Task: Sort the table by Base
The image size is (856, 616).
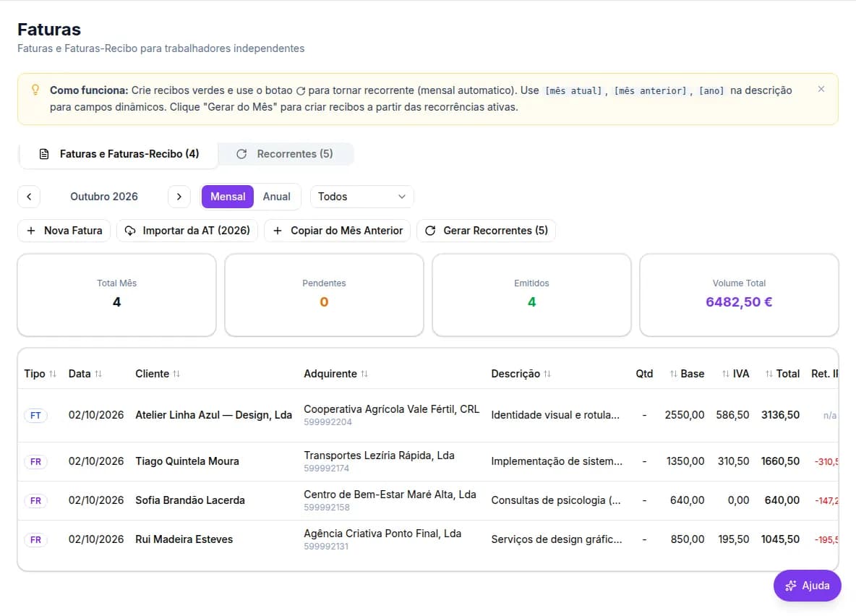Action: click(x=687, y=374)
